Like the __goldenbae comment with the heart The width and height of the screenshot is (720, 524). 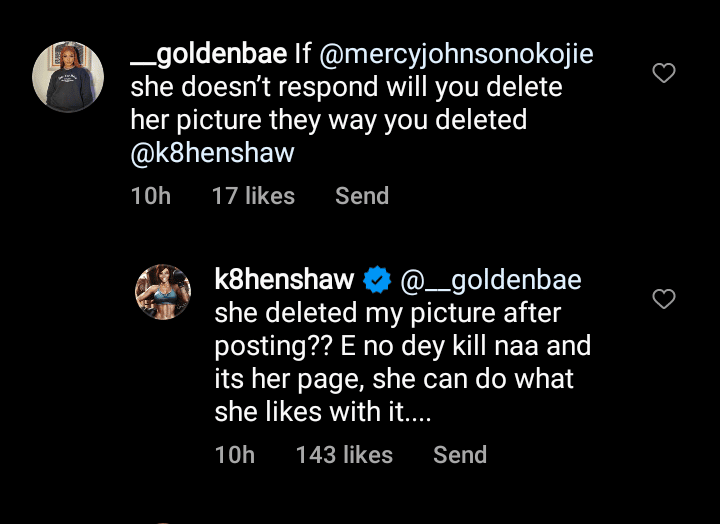pyautogui.click(x=663, y=73)
